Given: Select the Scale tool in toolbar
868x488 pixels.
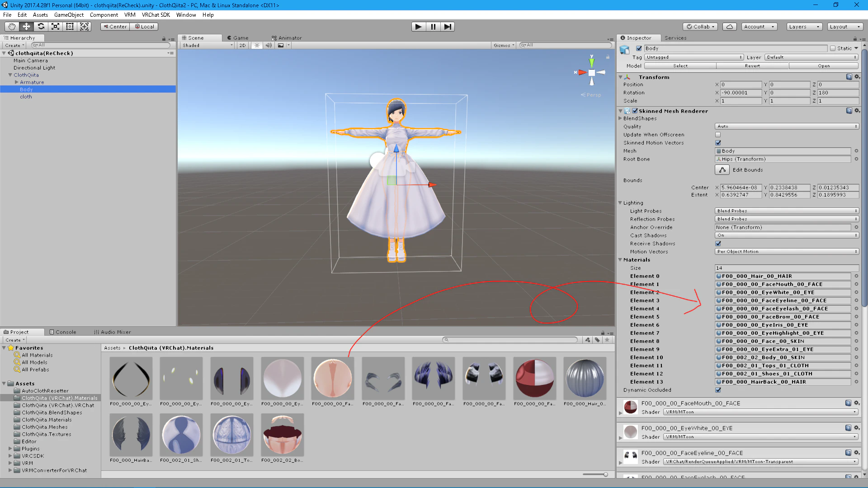Looking at the screenshot, I should (55, 27).
